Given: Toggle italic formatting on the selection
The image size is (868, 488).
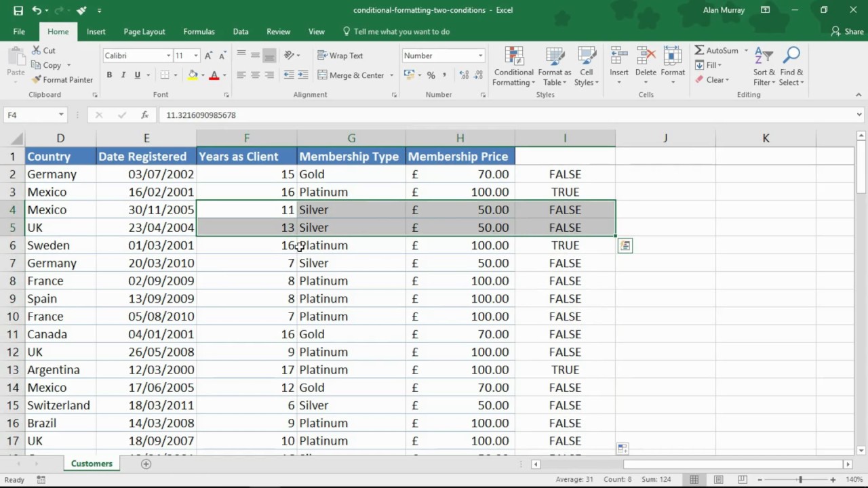Looking at the screenshot, I should coord(122,75).
